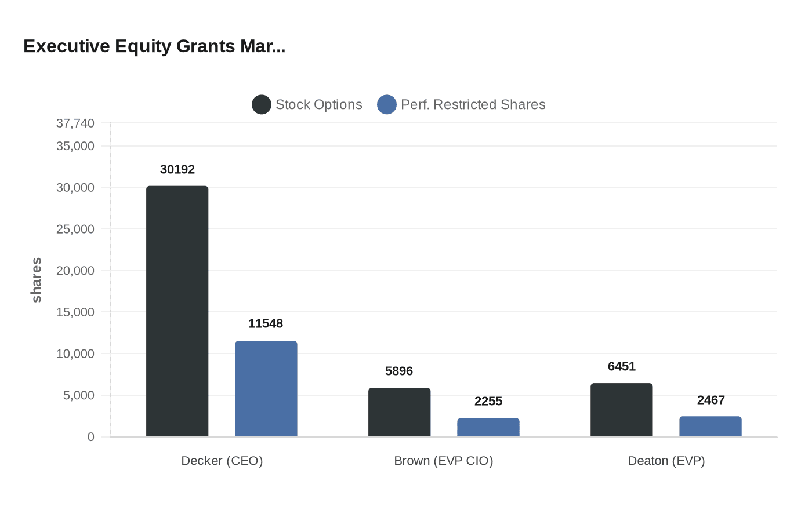
Task: Click the Brown (EVP CIO) axis label
Action: pos(443,461)
